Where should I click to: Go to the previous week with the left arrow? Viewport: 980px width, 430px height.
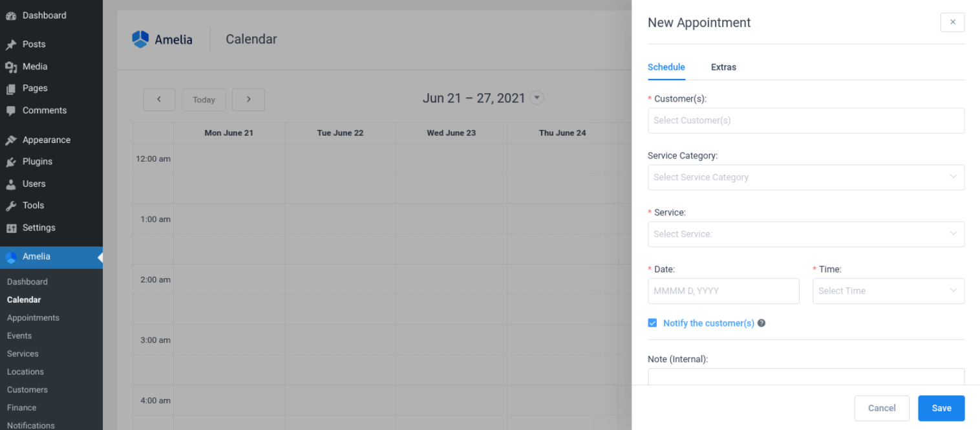pos(159,100)
